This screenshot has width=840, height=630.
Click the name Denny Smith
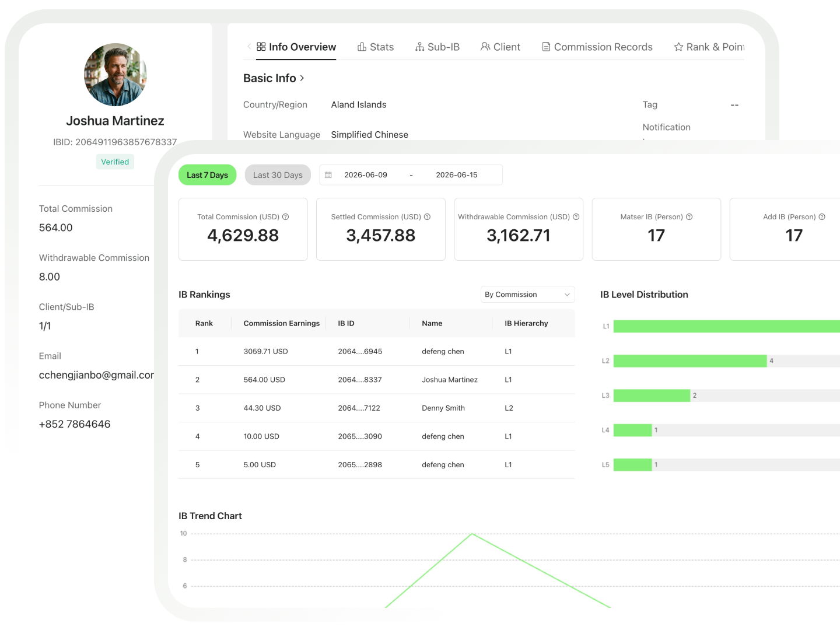tap(443, 408)
